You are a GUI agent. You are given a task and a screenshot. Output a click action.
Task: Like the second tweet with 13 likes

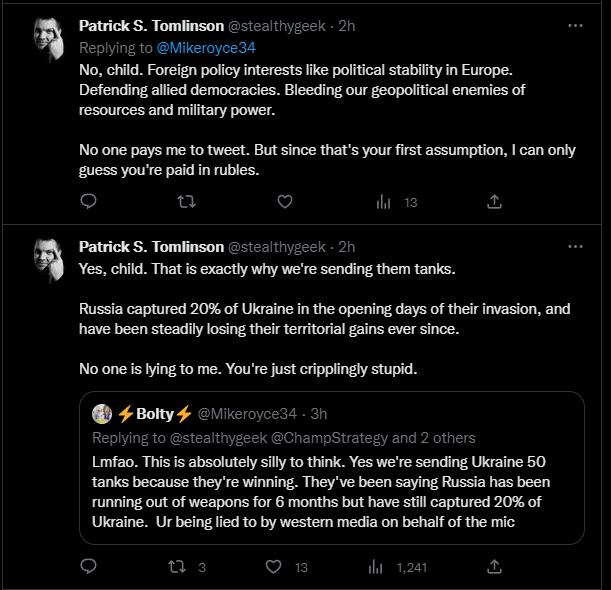pos(286,567)
